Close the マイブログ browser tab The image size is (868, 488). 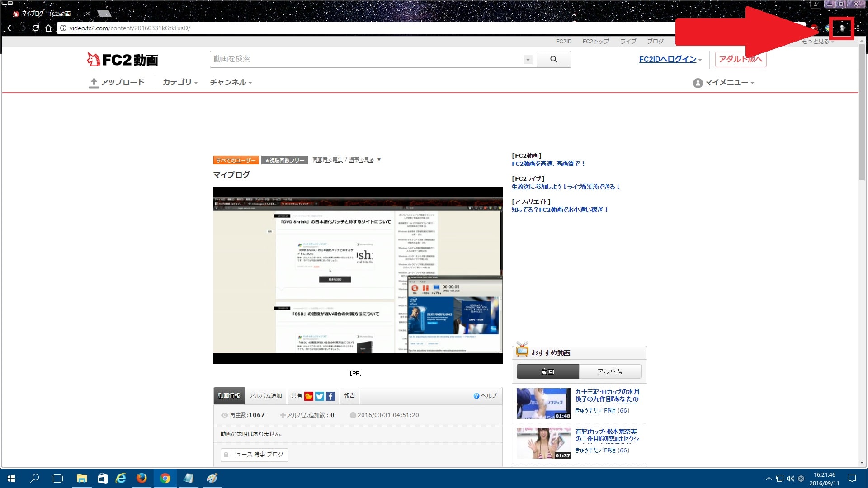[x=87, y=14]
